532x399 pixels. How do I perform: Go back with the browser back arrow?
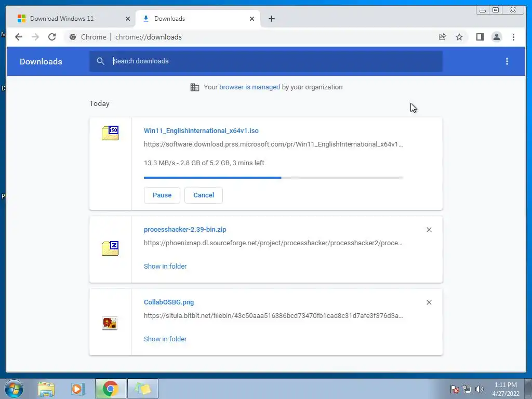(19, 37)
